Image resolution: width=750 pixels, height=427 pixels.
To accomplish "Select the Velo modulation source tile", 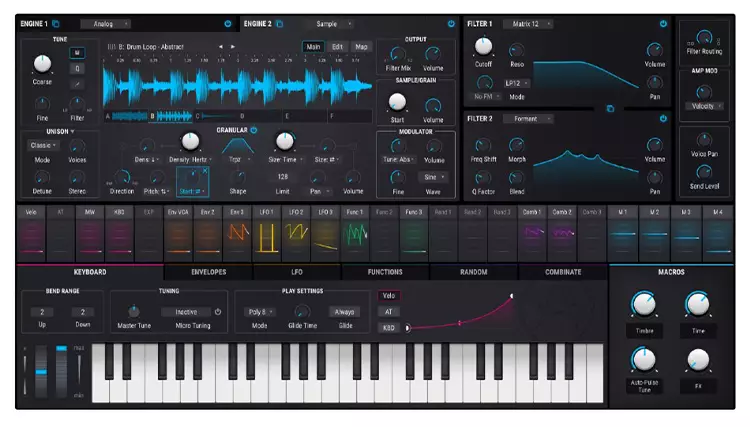I will click(x=31, y=233).
